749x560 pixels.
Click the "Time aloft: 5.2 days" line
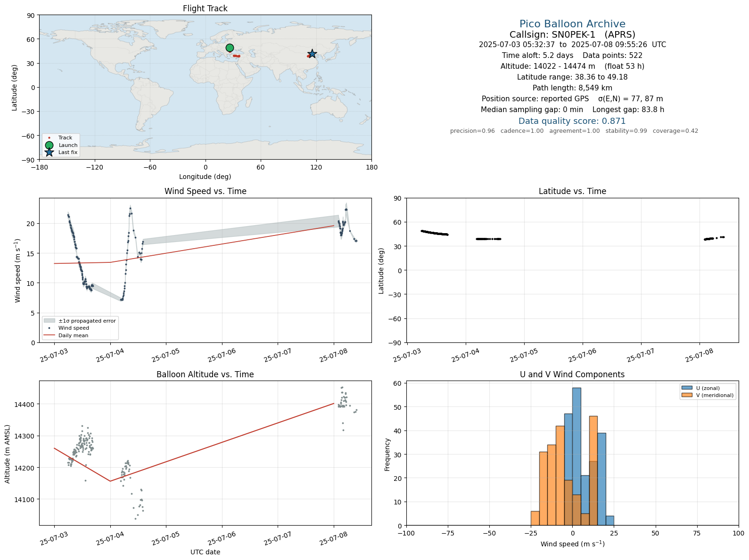click(572, 56)
